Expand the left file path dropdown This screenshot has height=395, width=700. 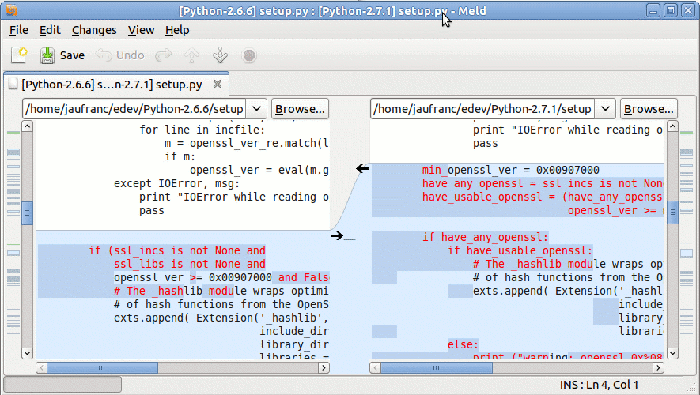click(256, 109)
